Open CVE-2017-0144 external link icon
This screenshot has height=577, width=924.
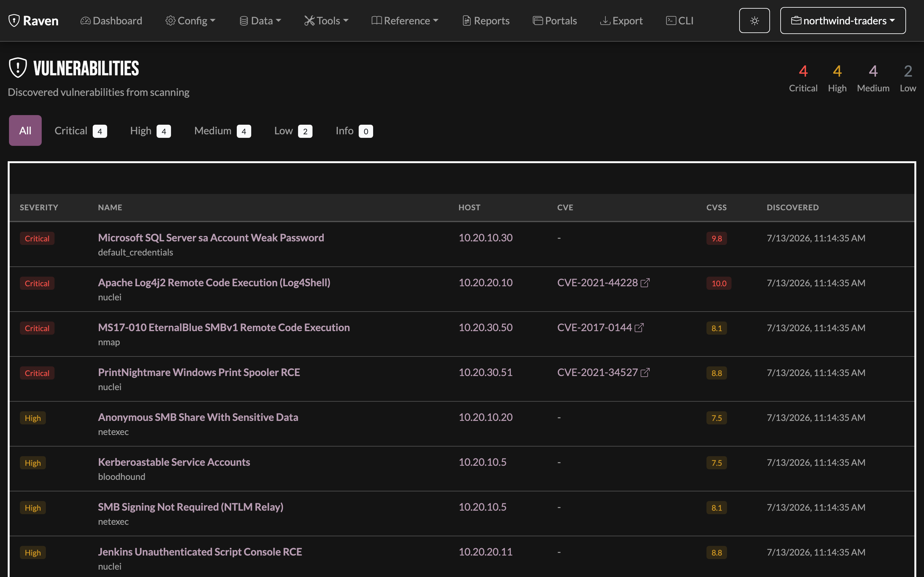coord(639,328)
